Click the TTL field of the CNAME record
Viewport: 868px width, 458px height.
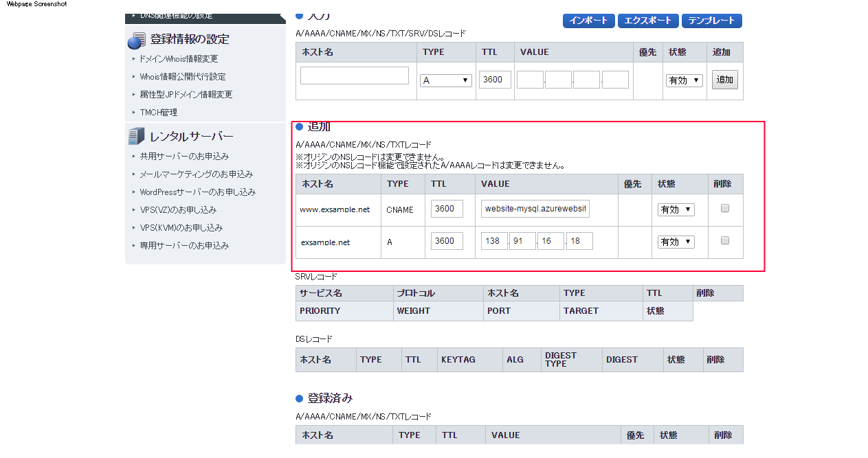(x=447, y=209)
